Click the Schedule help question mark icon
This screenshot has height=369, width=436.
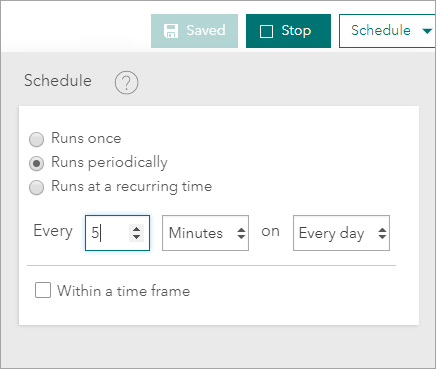(x=126, y=82)
